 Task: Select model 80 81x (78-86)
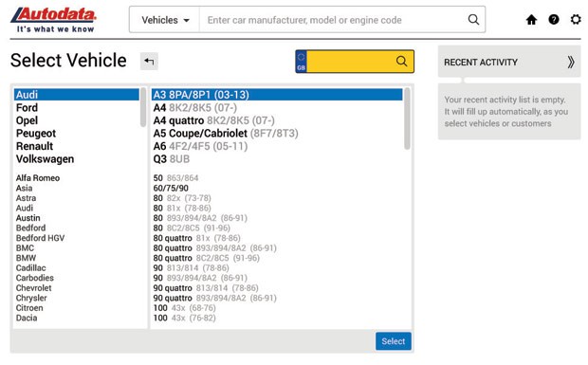tap(182, 208)
